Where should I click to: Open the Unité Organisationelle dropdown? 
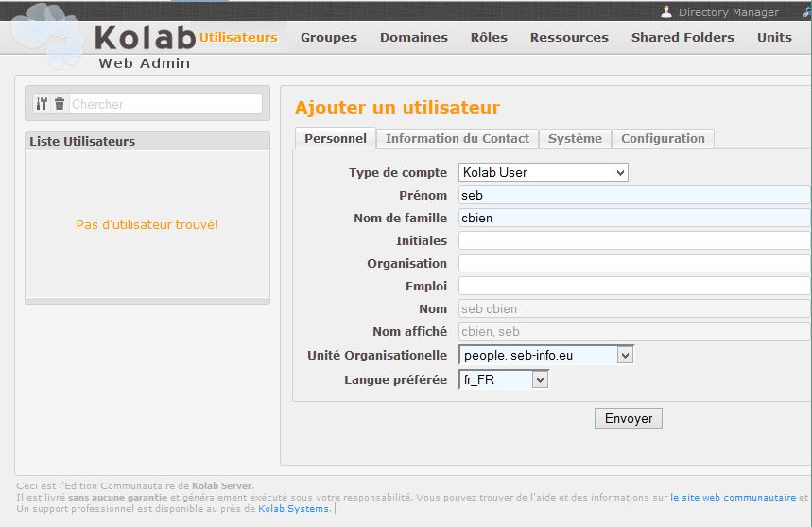point(545,355)
